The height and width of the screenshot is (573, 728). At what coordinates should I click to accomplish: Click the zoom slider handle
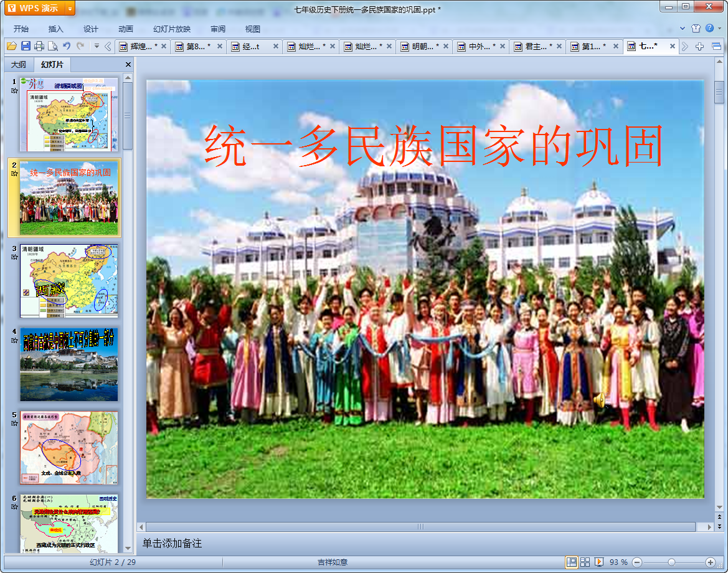pyautogui.click(x=671, y=562)
